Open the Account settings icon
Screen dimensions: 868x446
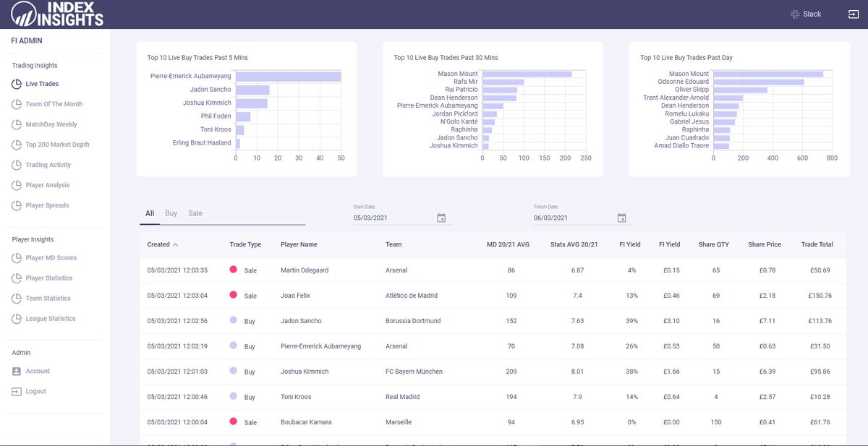17,371
